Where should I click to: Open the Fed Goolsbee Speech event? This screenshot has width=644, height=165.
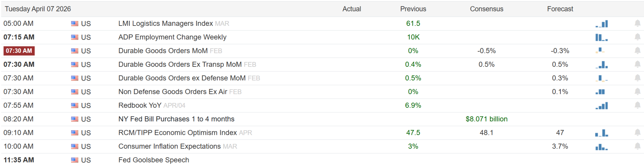click(x=154, y=160)
